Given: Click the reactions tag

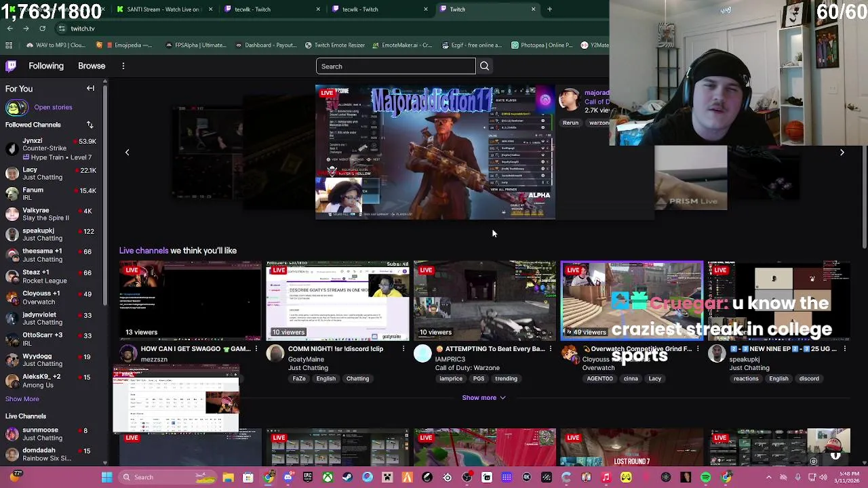Looking at the screenshot, I should point(746,379).
